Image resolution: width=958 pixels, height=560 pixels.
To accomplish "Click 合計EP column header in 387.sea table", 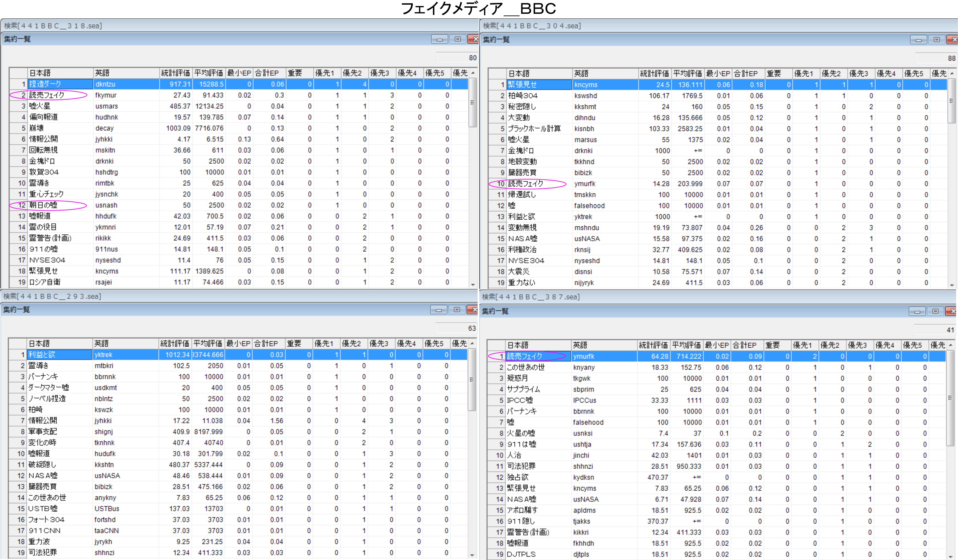I will pos(744,345).
